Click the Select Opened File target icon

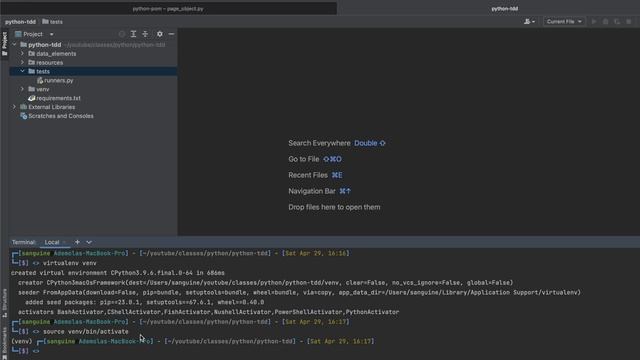pos(122,34)
